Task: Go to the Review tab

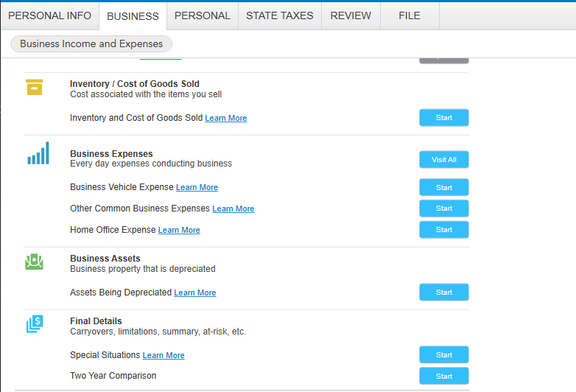Action: click(351, 15)
